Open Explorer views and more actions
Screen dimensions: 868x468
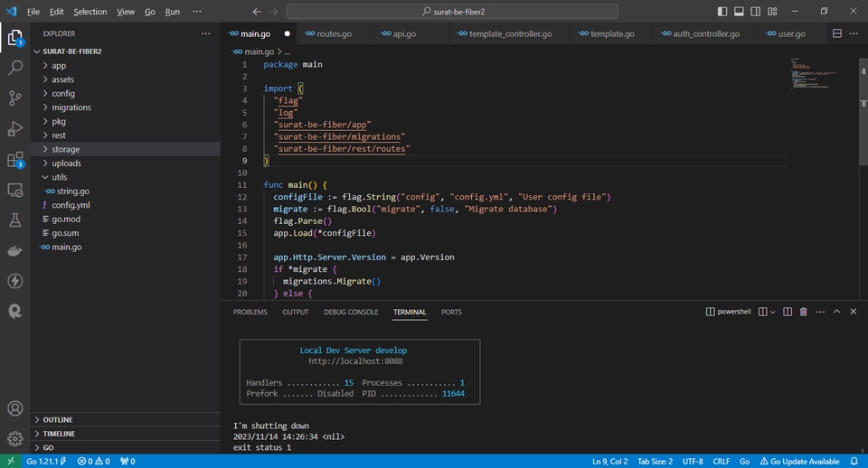pyautogui.click(x=206, y=33)
